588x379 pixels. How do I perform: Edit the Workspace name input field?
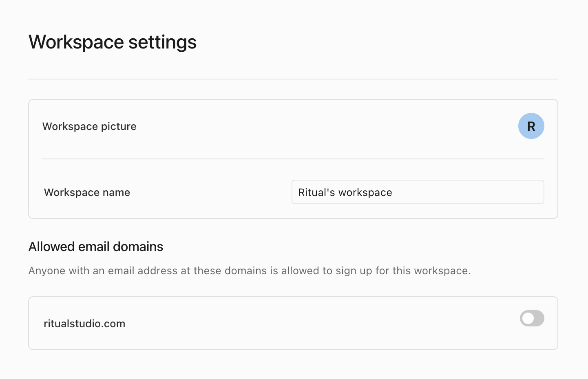pos(418,192)
